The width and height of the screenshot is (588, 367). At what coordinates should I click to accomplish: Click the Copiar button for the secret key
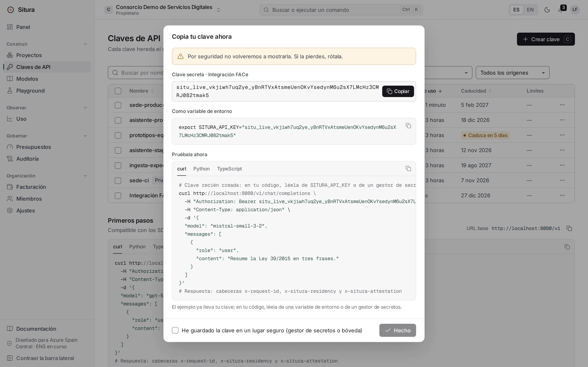tap(398, 91)
